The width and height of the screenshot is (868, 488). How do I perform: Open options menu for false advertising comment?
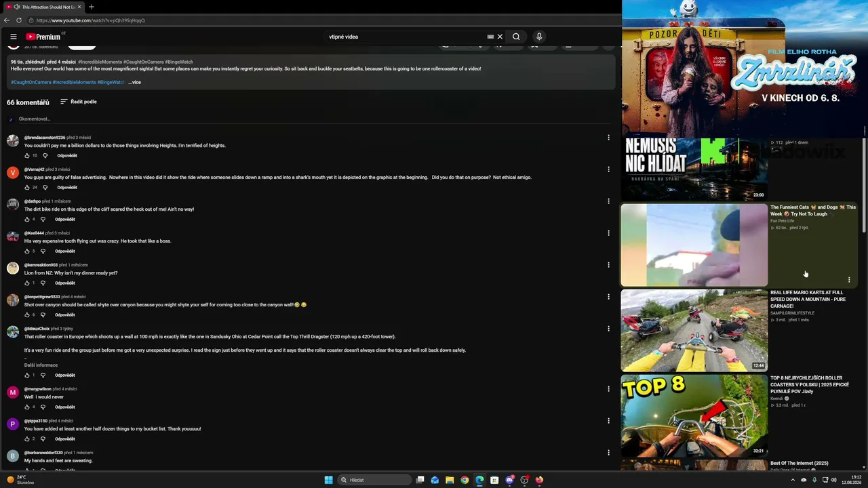pos(608,169)
